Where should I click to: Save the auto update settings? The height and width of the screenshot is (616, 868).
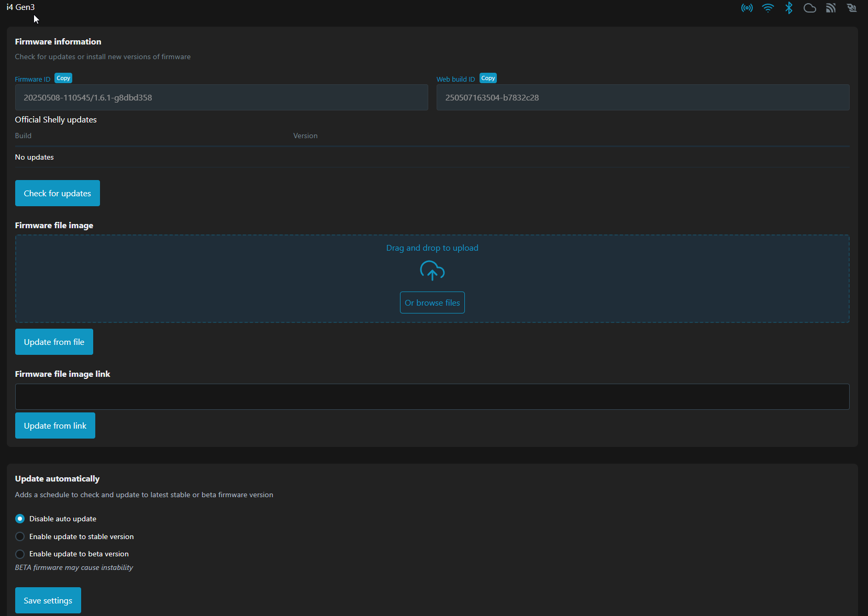(48, 600)
